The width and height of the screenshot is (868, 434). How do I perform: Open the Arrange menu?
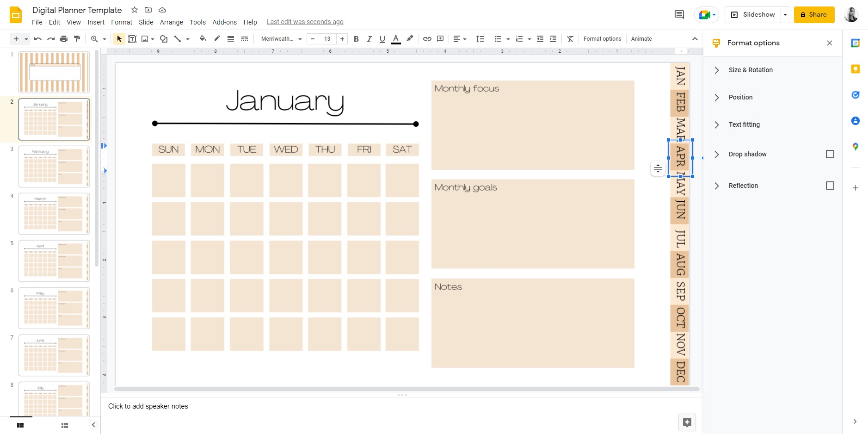[x=172, y=22]
